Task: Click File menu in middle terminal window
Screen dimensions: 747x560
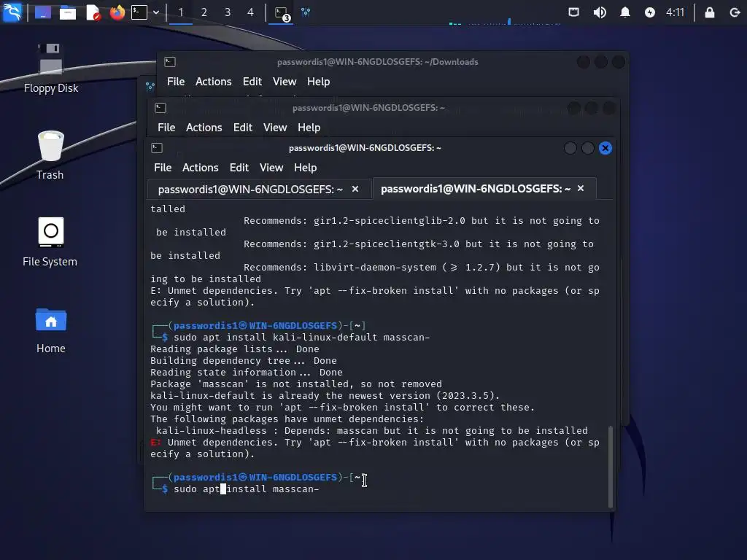Action: (x=166, y=128)
